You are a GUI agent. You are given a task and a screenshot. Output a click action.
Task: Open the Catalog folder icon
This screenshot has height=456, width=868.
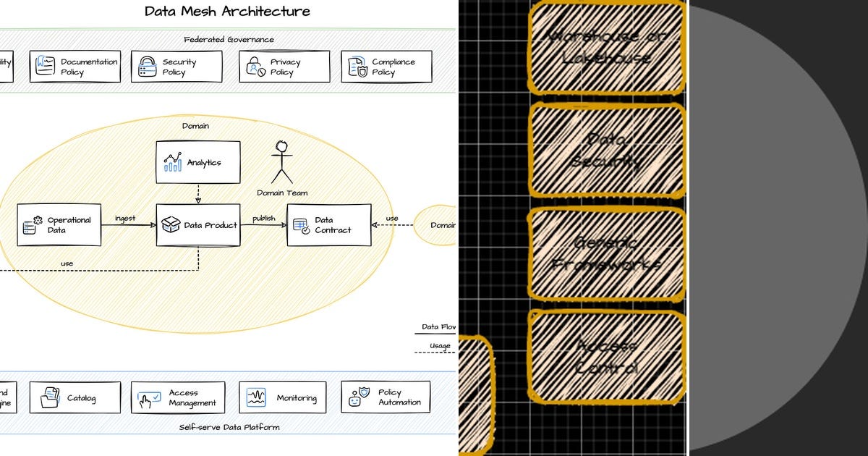point(51,397)
